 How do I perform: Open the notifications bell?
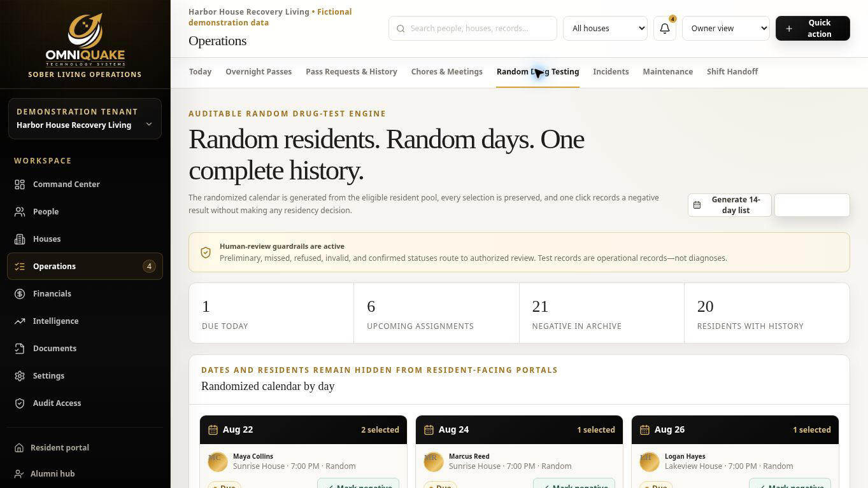pyautogui.click(x=665, y=29)
